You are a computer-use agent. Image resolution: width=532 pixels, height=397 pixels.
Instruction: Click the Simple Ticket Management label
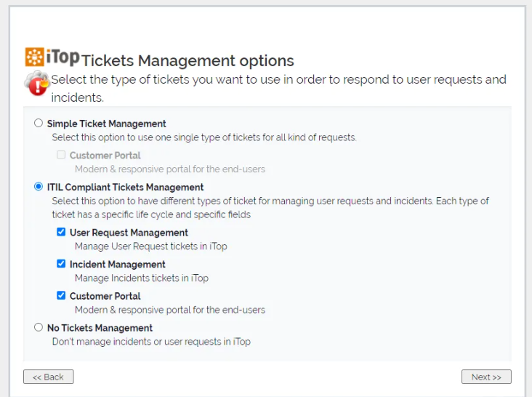coord(107,124)
